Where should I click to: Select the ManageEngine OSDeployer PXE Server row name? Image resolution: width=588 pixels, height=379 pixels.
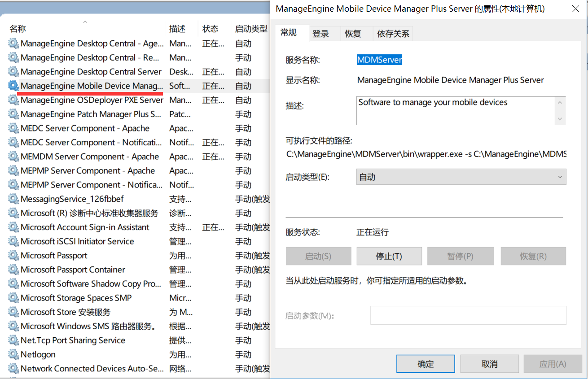92,100
